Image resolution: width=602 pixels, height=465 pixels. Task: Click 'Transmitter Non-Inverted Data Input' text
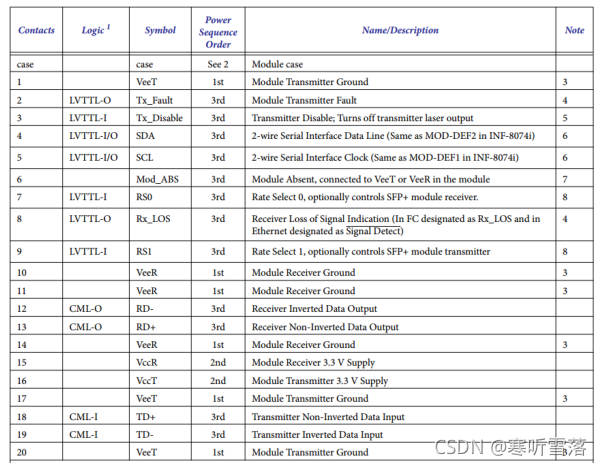point(328,417)
